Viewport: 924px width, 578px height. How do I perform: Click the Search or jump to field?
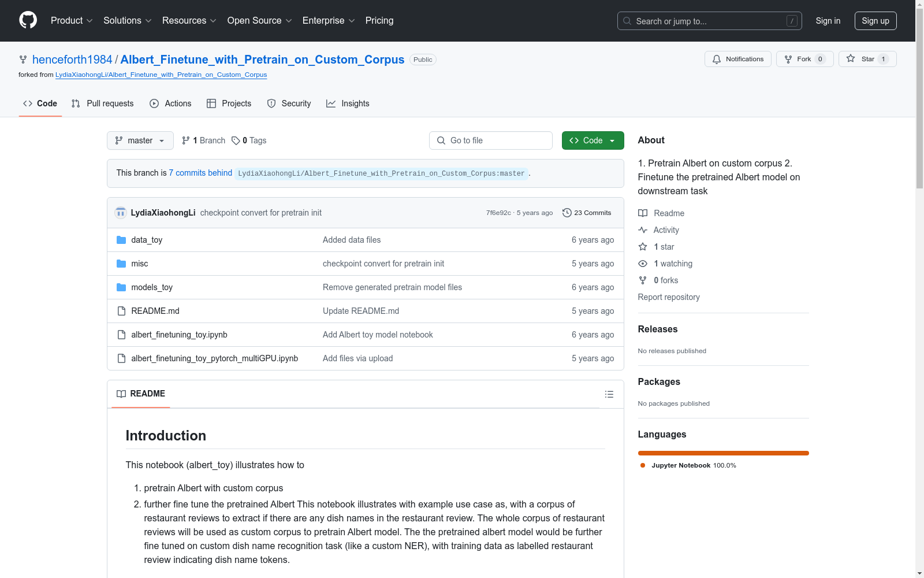click(x=710, y=21)
